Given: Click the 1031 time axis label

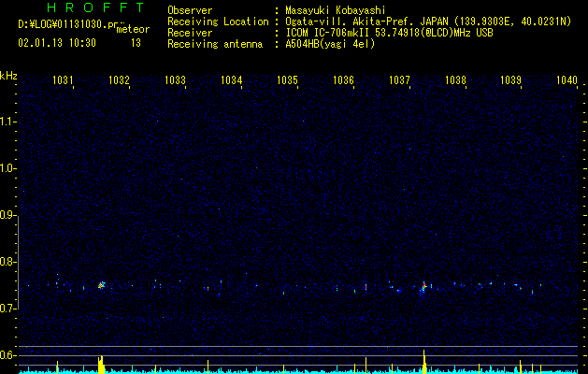Looking at the screenshot, I should [x=63, y=79].
